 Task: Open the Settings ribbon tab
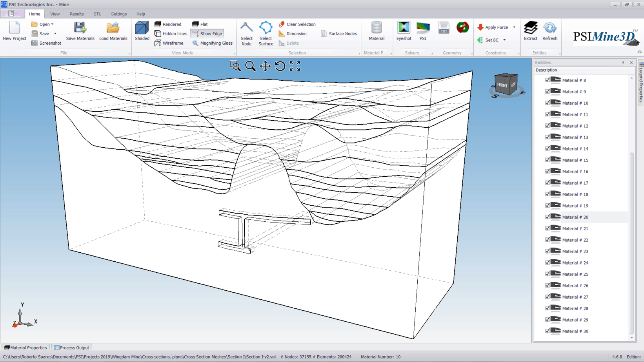119,14
